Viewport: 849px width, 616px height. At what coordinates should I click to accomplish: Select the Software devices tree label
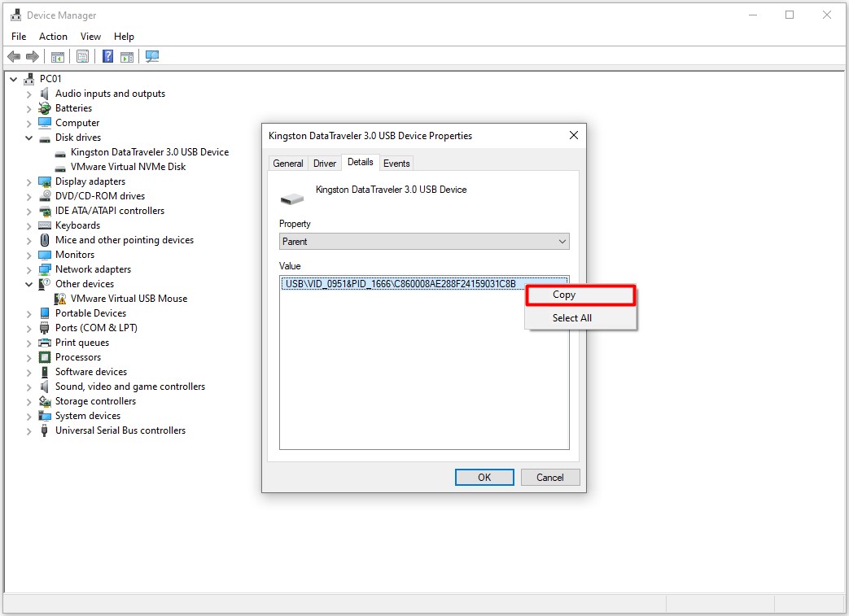(x=91, y=372)
